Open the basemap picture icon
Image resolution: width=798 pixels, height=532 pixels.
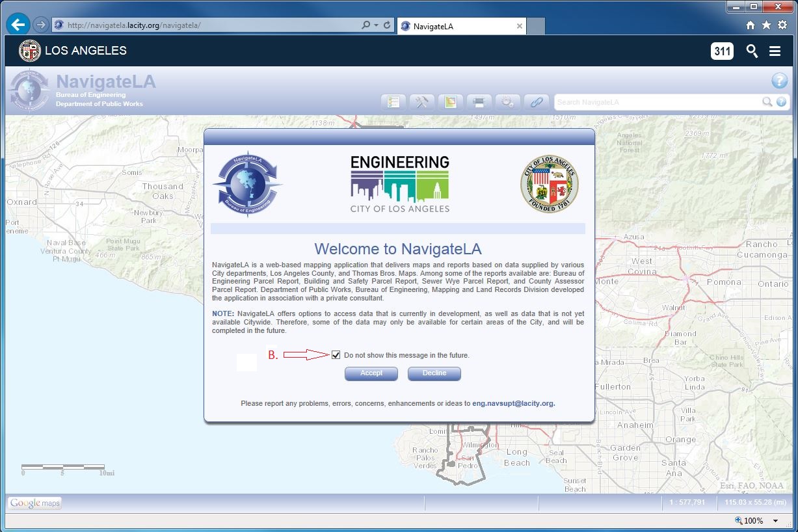tap(450, 102)
